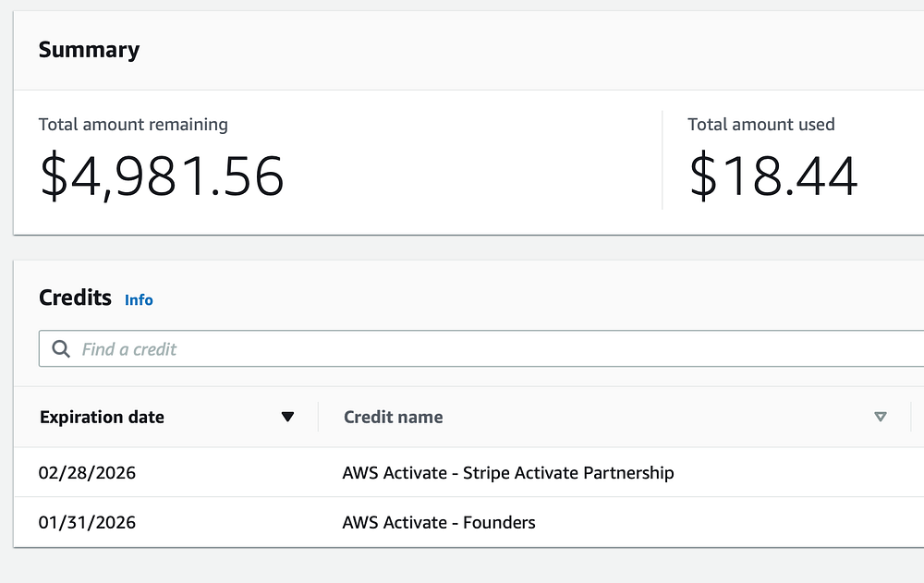Click the $4,981.56 remaining amount

point(161,176)
